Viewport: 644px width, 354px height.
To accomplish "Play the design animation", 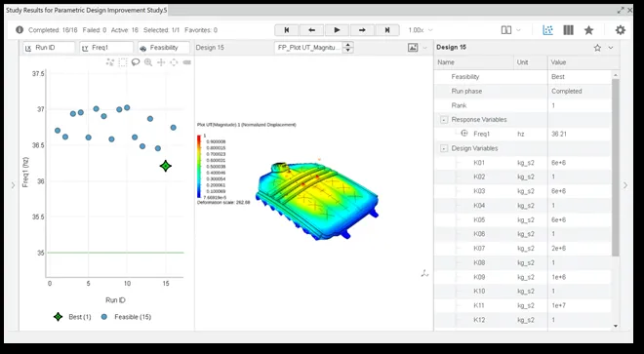I will click(x=338, y=30).
